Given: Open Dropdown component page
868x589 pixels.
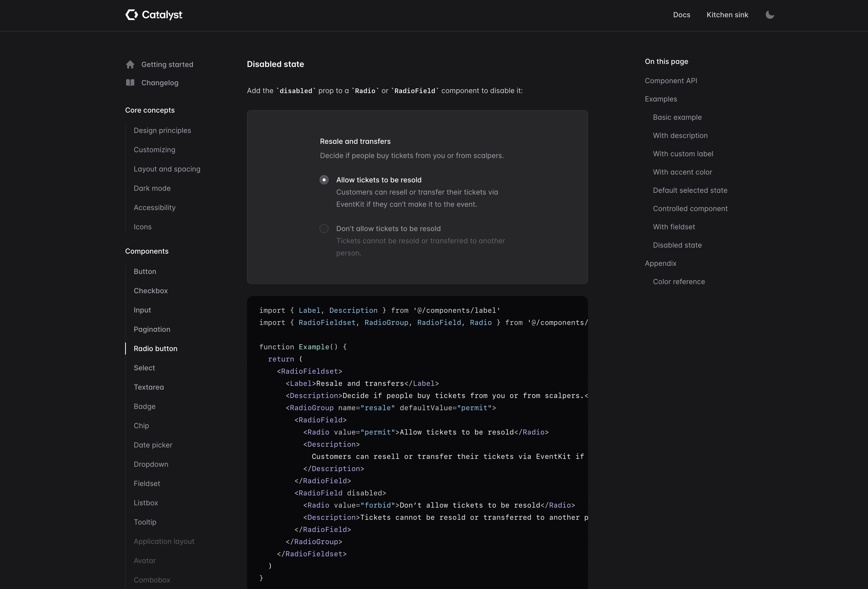Looking at the screenshot, I should click(x=151, y=464).
